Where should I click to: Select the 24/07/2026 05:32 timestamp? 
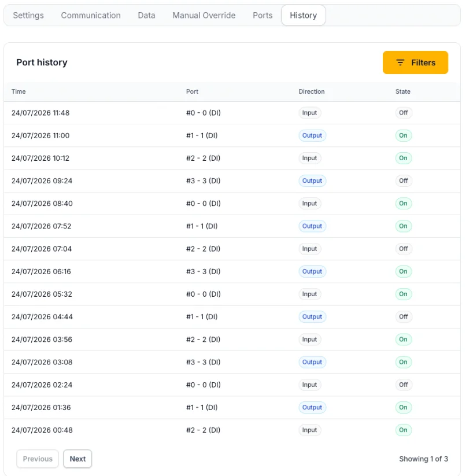tap(42, 294)
